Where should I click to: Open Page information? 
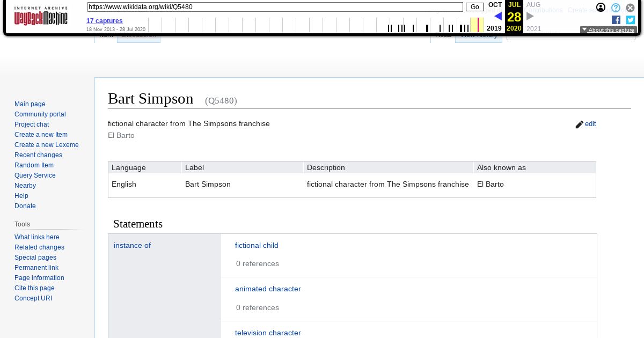(x=39, y=278)
